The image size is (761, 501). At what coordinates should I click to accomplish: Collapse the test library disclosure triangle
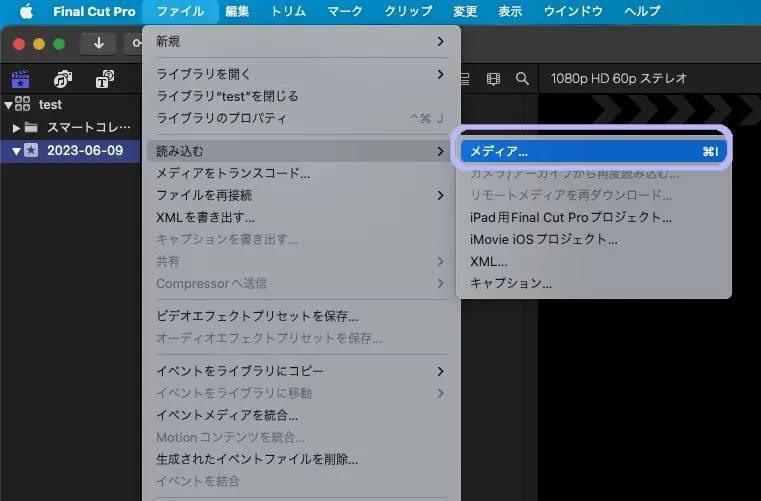point(8,104)
